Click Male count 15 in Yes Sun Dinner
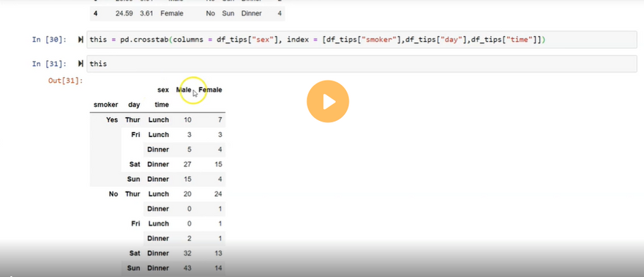Viewport: 644px width, 277px height. click(x=187, y=180)
